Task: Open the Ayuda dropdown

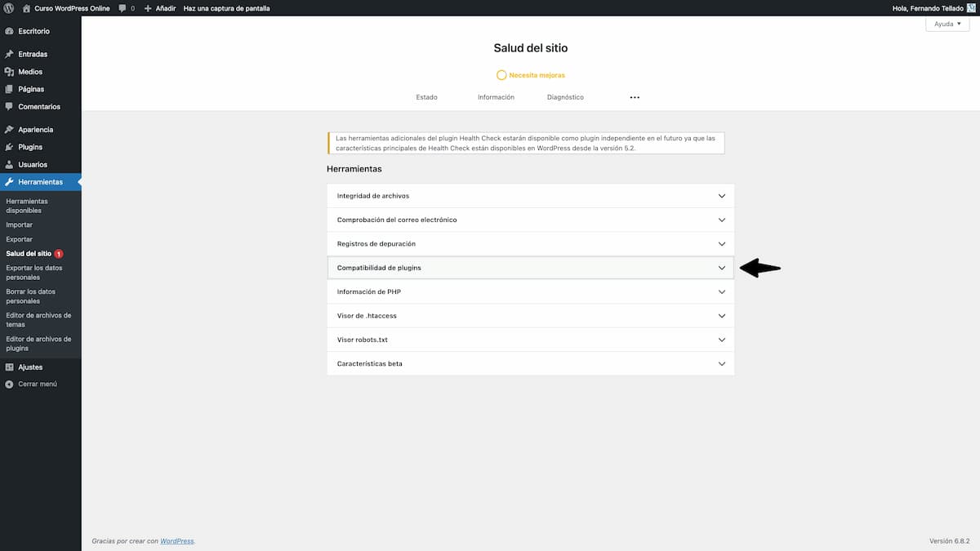Action: [x=947, y=24]
